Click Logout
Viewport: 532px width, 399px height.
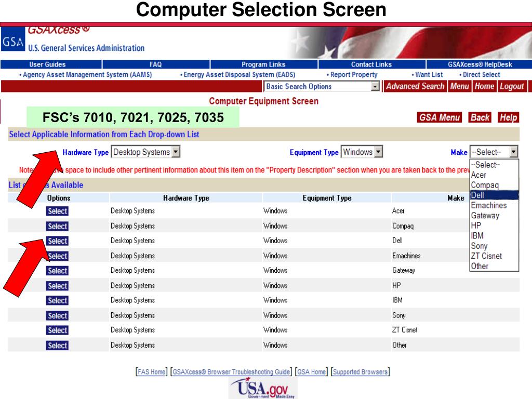click(512, 87)
